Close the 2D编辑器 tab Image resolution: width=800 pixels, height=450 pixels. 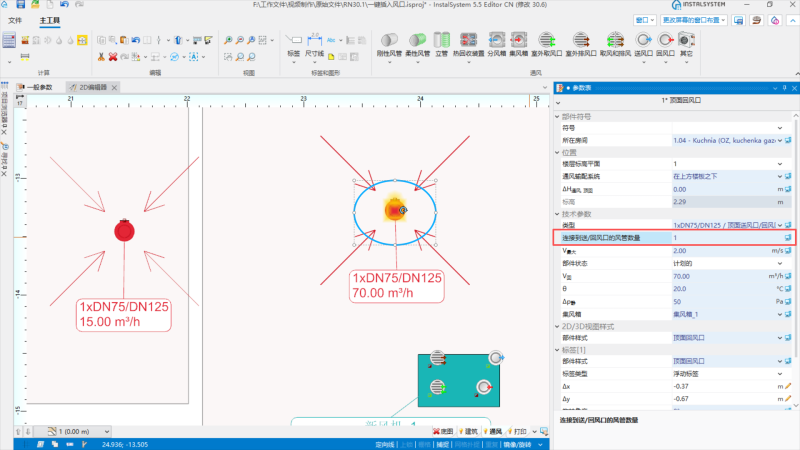[114, 88]
